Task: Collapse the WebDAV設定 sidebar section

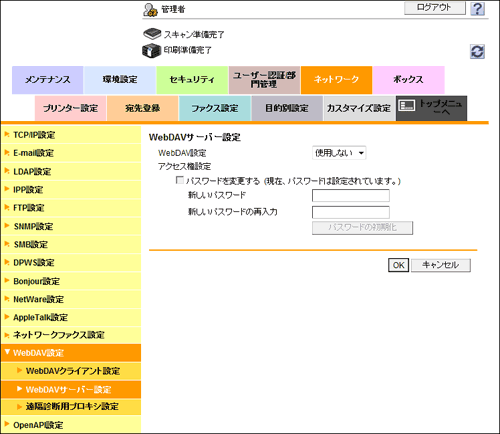Action: pos(71,353)
